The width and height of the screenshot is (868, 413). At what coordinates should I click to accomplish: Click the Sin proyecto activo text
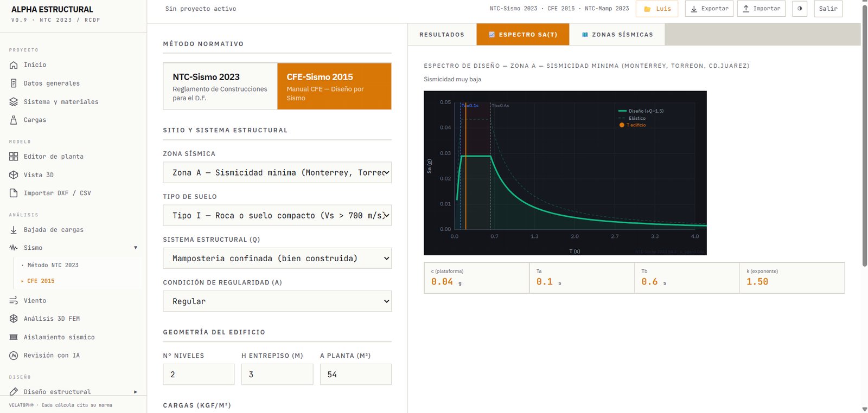tap(201, 9)
